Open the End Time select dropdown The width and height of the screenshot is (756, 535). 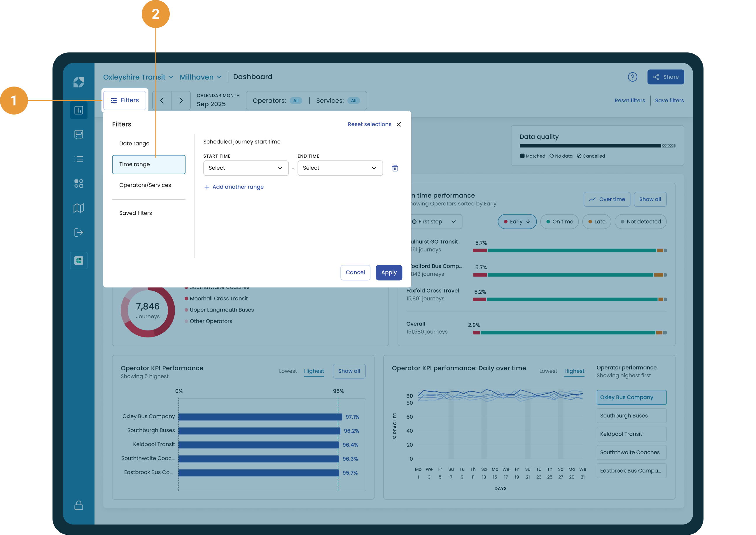tap(339, 168)
